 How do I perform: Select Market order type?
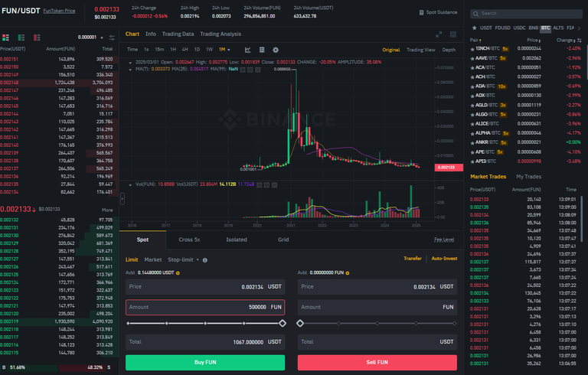153,259
